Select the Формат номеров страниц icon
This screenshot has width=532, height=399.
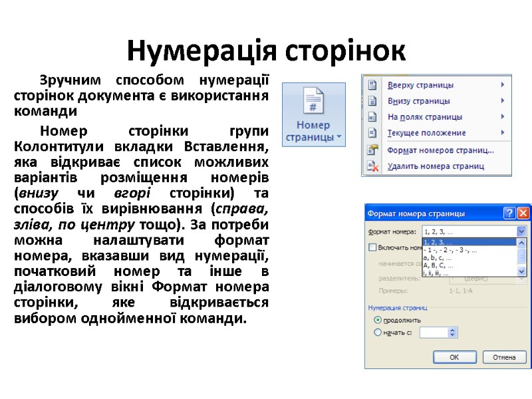(x=372, y=150)
